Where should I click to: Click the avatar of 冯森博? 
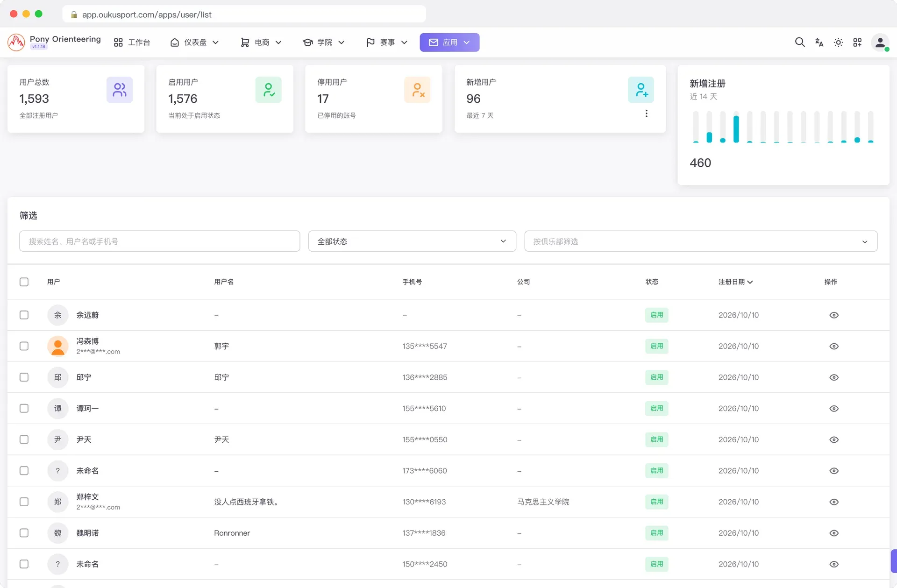(x=58, y=346)
